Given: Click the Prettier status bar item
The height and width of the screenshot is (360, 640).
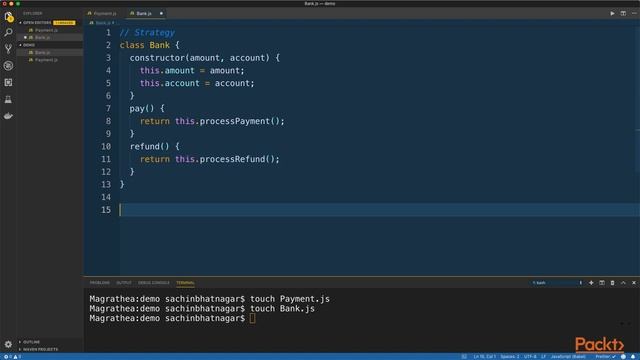Looking at the screenshot, I should [x=605, y=357].
